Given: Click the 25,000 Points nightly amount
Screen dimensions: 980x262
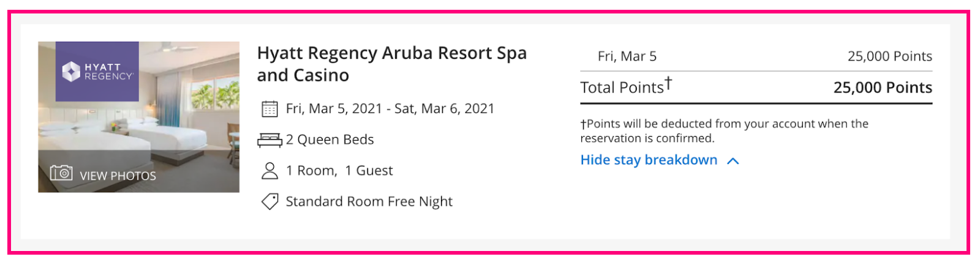Looking at the screenshot, I should point(890,56).
